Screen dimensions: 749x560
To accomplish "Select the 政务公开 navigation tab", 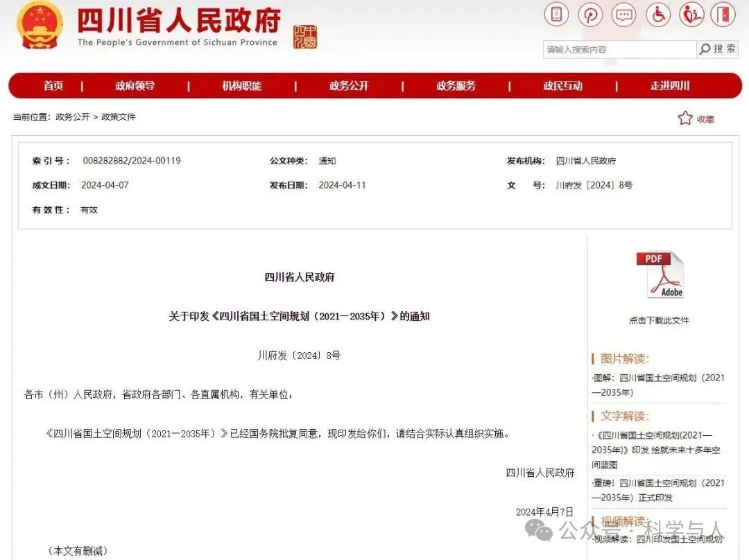I will tap(348, 85).
